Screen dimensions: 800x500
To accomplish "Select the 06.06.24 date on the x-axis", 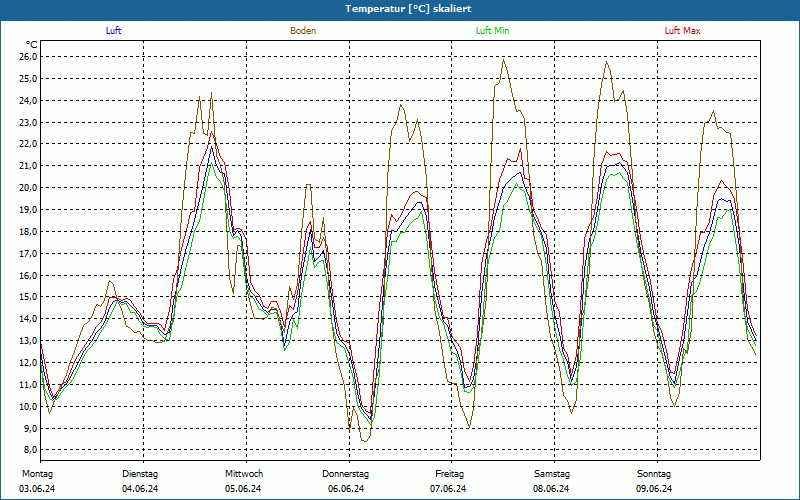I will pos(346,489).
